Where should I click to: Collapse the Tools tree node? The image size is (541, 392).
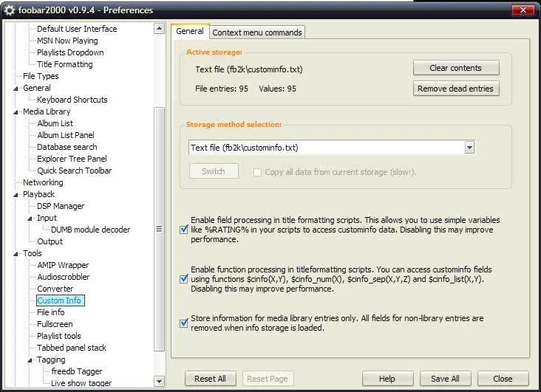16,254
